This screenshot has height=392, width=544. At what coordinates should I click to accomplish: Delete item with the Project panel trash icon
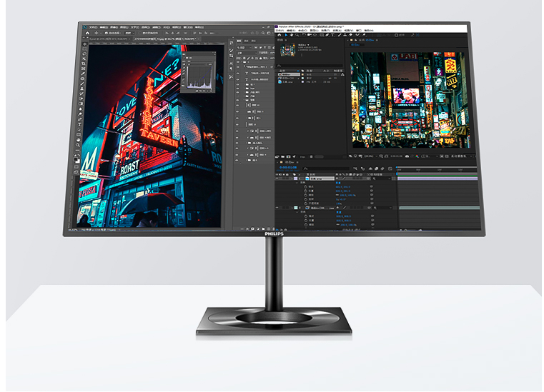[311, 156]
